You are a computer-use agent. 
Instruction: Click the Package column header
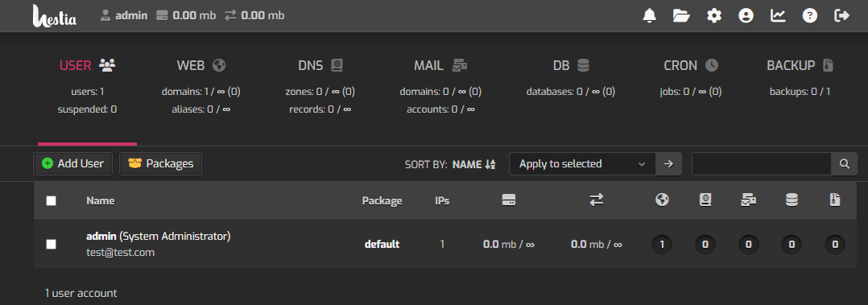382,200
